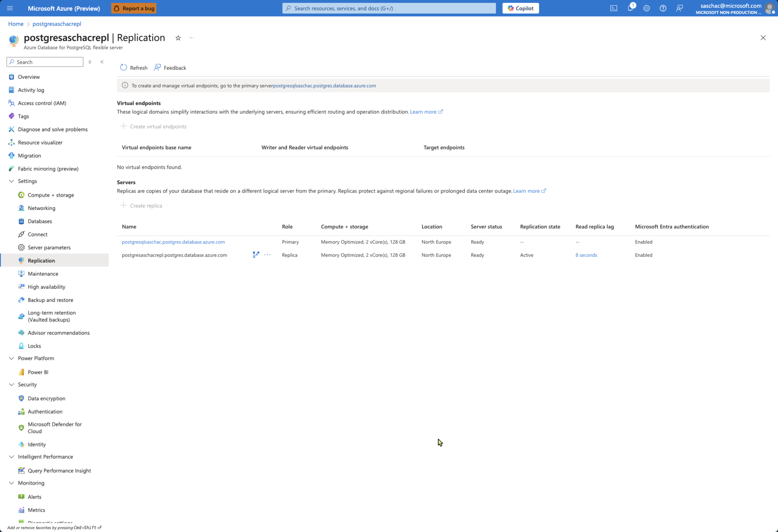Viewport: 778px width, 532px height.
Task: Click the Networking icon
Action: pyautogui.click(x=21, y=208)
